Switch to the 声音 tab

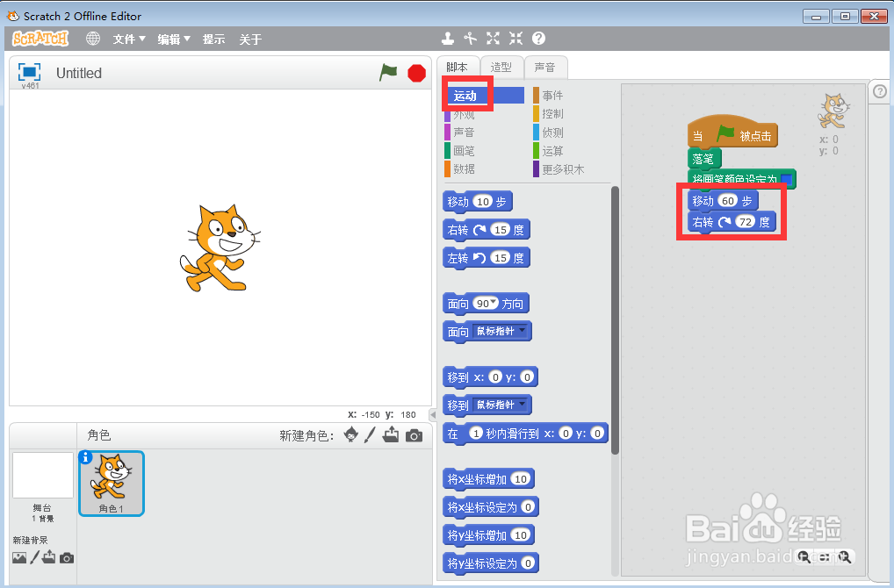click(x=546, y=67)
